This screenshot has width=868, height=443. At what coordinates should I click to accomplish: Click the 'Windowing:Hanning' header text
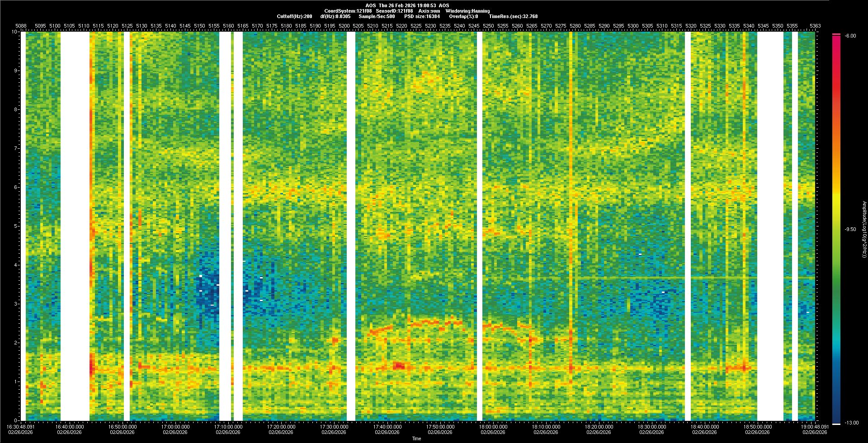click(x=467, y=11)
